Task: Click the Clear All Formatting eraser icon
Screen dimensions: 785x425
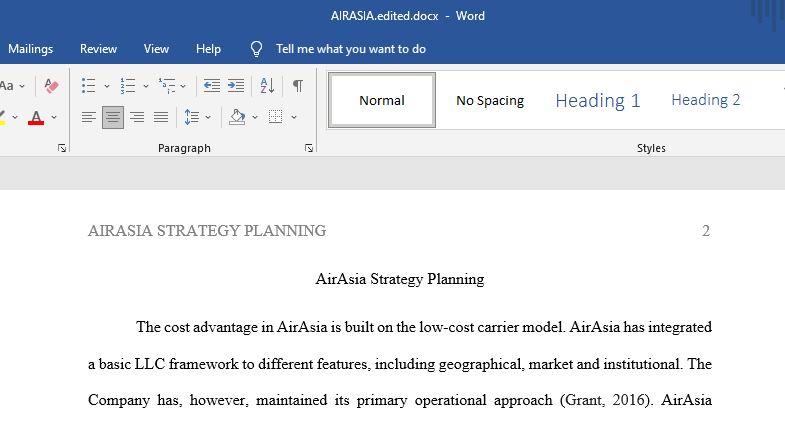Action: pos(51,86)
